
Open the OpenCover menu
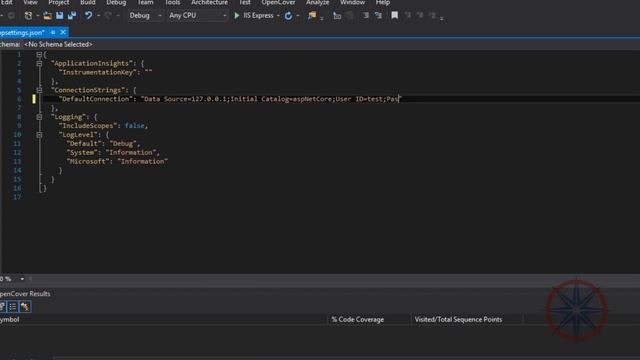coord(278,2)
